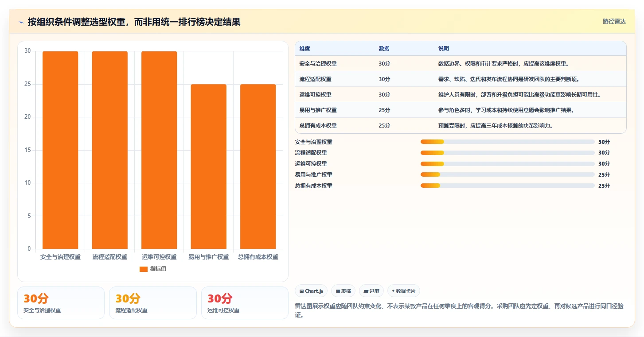Click the Chart.js tag chip
The height and width of the screenshot is (337, 644).
pyautogui.click(x=312, y=291)
